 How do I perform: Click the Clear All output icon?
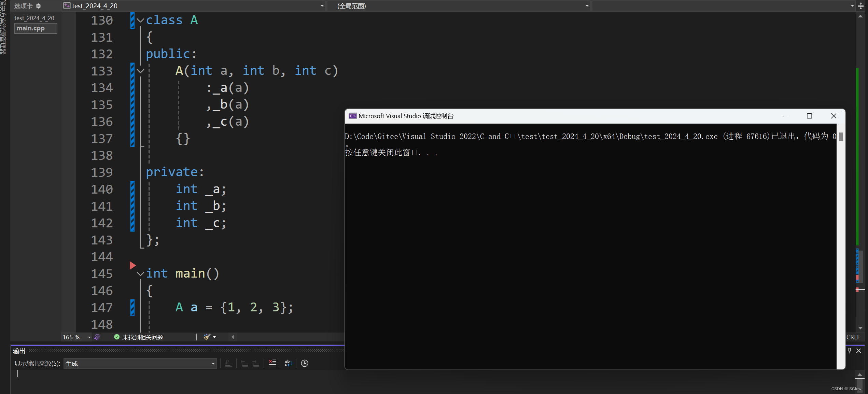pos(272,363)
